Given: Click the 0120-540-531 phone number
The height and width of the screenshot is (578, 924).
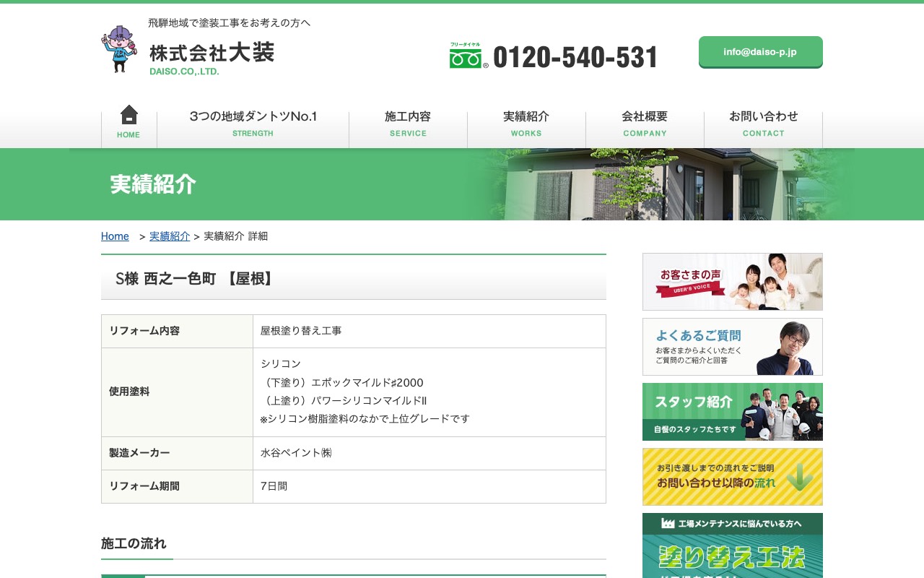Looking at the screenshot, I should coord(575,57).
